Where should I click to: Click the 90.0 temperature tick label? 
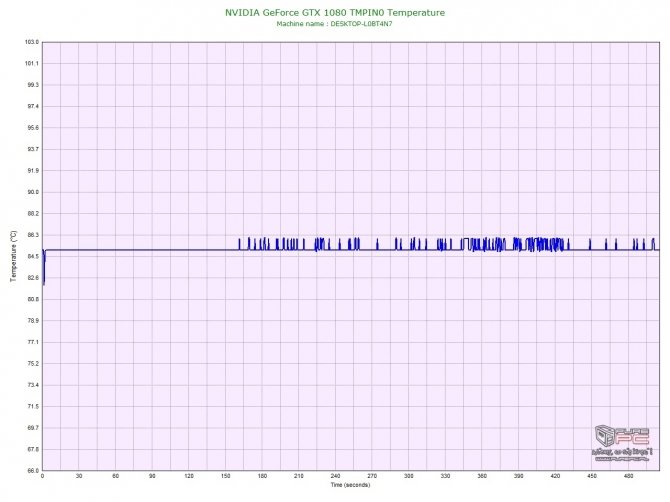[33, 192]
